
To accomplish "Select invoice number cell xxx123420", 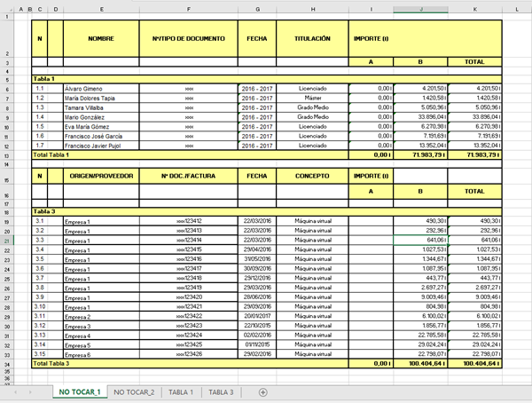I will coord(189,297).
